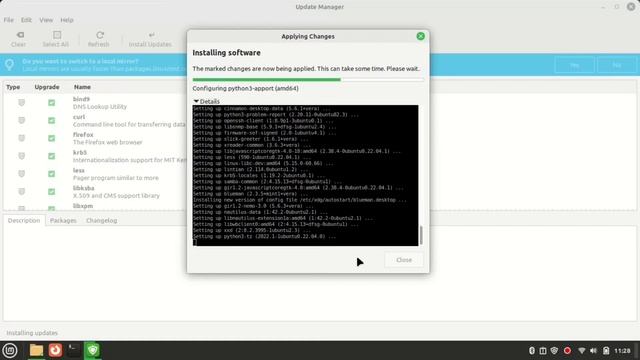The image size is (640, 360).
Task: Open the Help menu
Action: (x=67, y=20)
